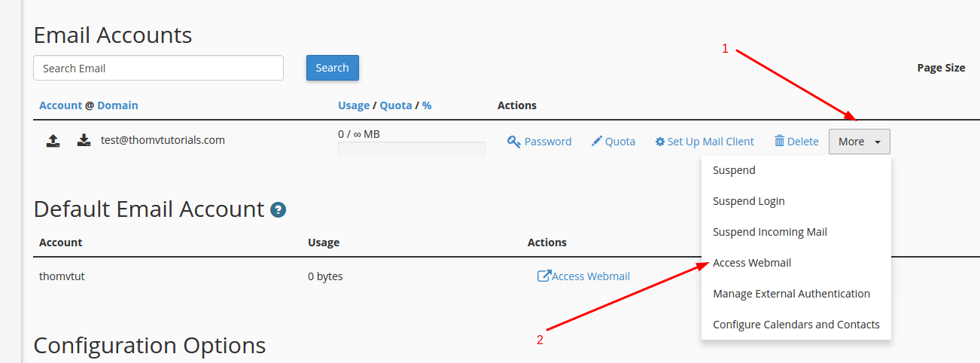
Task: Click the usage progress bar for test account
Action: coord(412,149)
